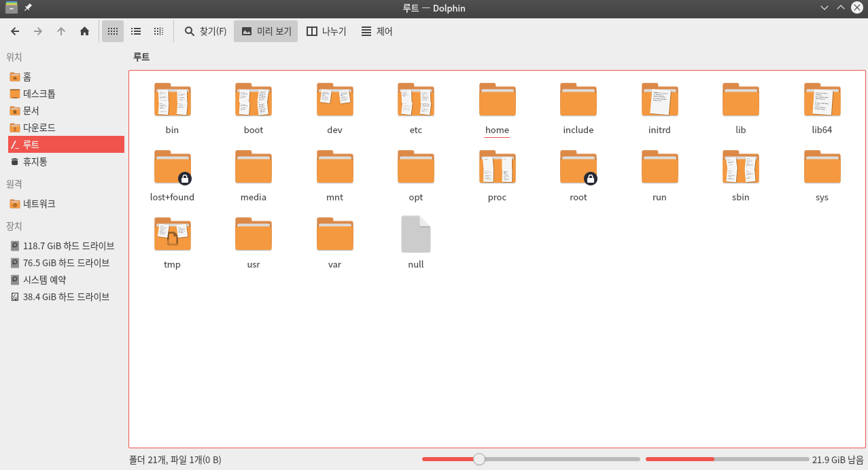This screenshot has height=470, width=868.
Task: Go forward with the right arrow
Action: (38, 31)
